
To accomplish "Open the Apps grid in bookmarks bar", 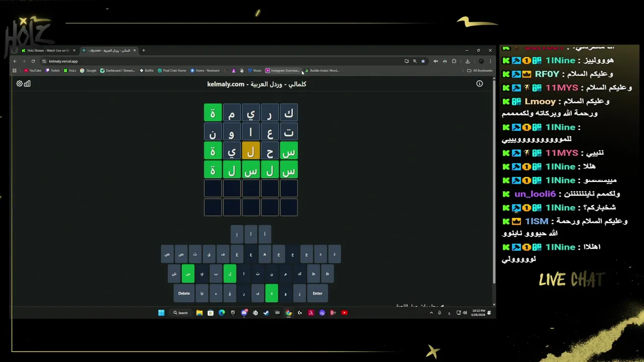I will 15,70.
